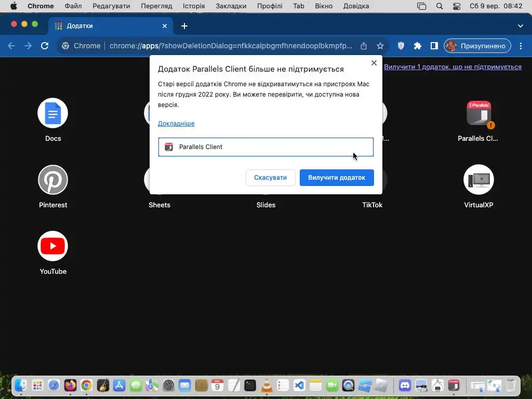Open the TikTok app
This screenshot has width=532, height=399.
(372, 205)
